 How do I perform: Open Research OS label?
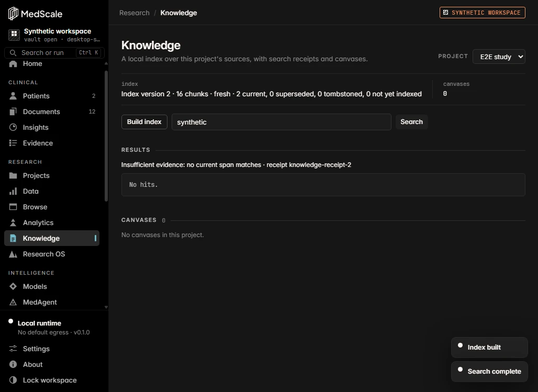pos(44,254)
